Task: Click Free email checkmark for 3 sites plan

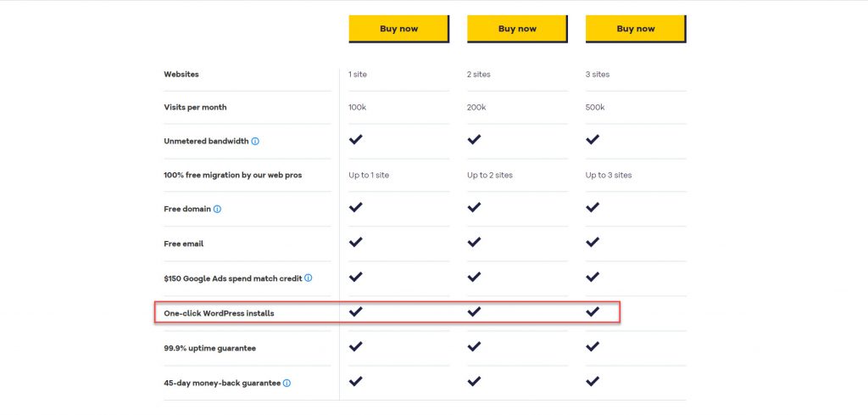Action: pyautogui.click(x=593, y=242)
